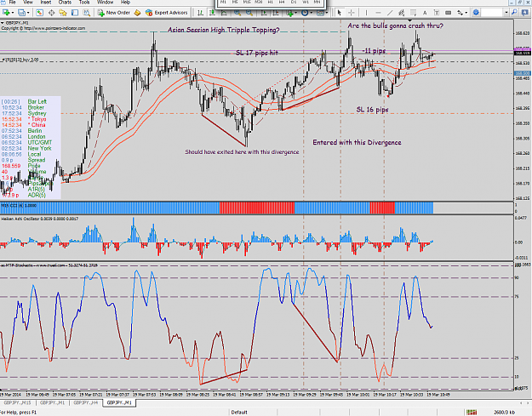Zoom in on the chart

tap(237, 13)
